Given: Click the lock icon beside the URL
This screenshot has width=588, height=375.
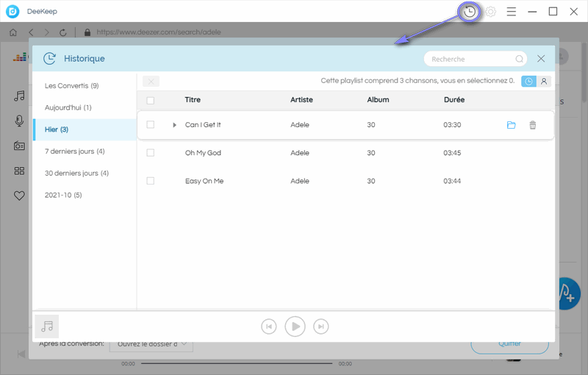Looking at the screenshot, I should tap(87, 32).
